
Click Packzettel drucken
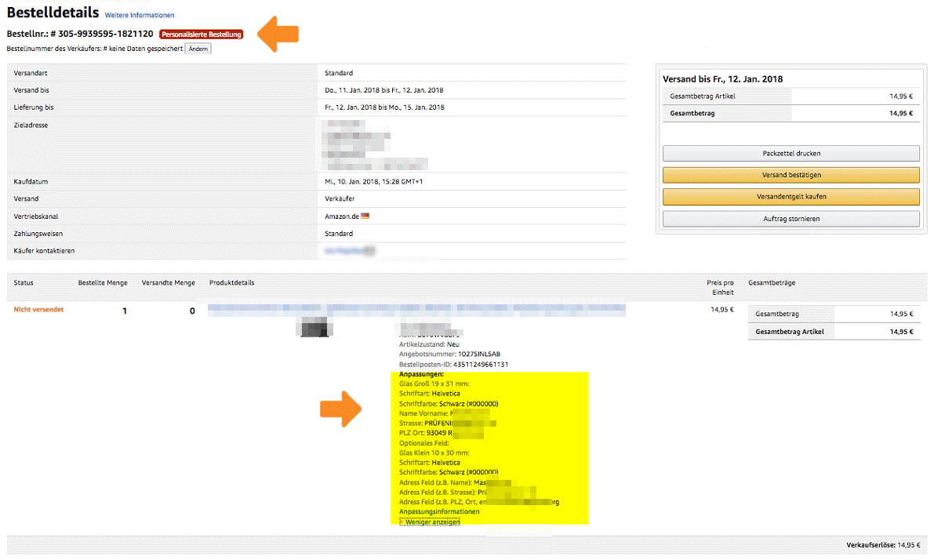pos(790,154)
